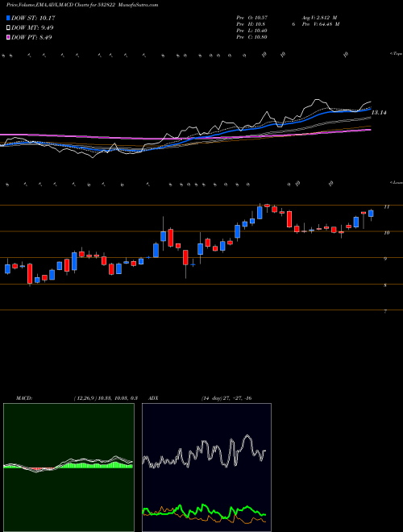Click the last blue candlestick in the price chart
403x532 pixels.
371,214
